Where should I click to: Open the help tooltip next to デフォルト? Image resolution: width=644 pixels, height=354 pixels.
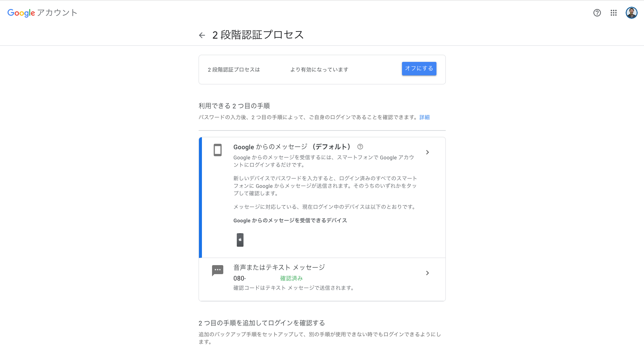pos(360,147)
